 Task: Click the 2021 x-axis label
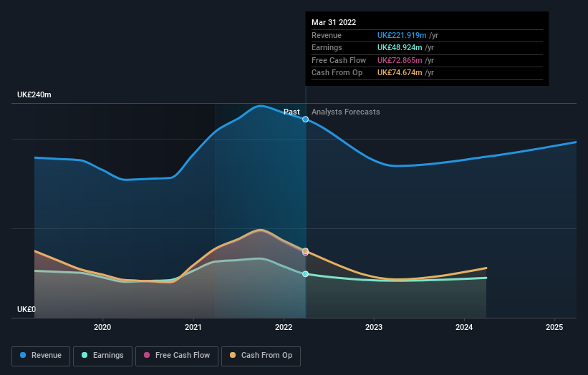pos(193,327)
